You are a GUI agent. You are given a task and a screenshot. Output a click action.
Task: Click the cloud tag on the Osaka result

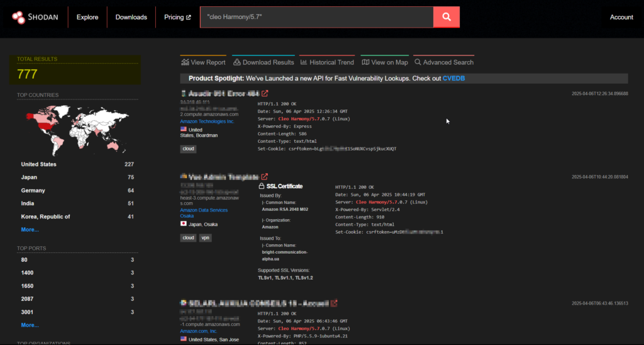tap(188, 238)
